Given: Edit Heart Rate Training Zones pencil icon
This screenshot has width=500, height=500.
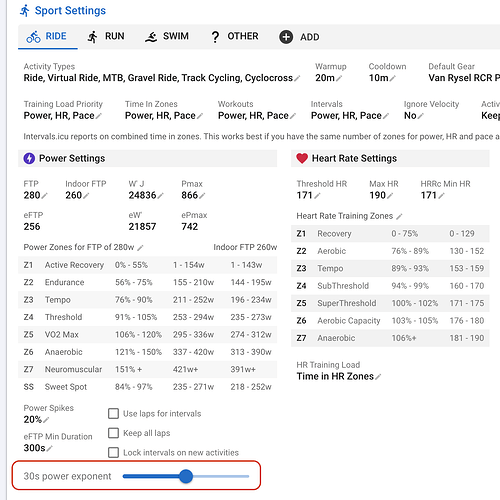Looking at the screenshot, I should 399,217.
